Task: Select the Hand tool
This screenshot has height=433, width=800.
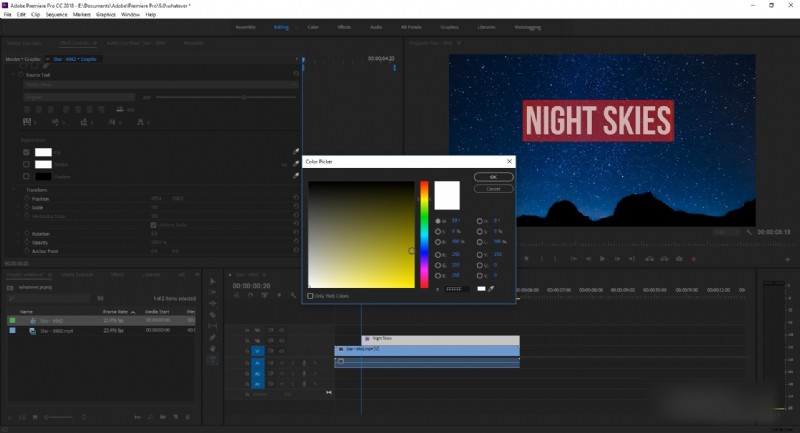Action: click(x=213, y=348)
